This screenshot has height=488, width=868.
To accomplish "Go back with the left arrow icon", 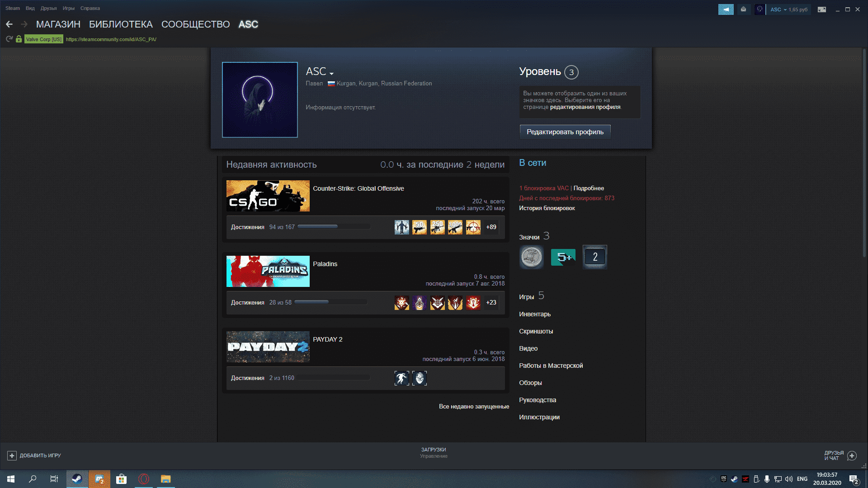I will pos(9,24).
